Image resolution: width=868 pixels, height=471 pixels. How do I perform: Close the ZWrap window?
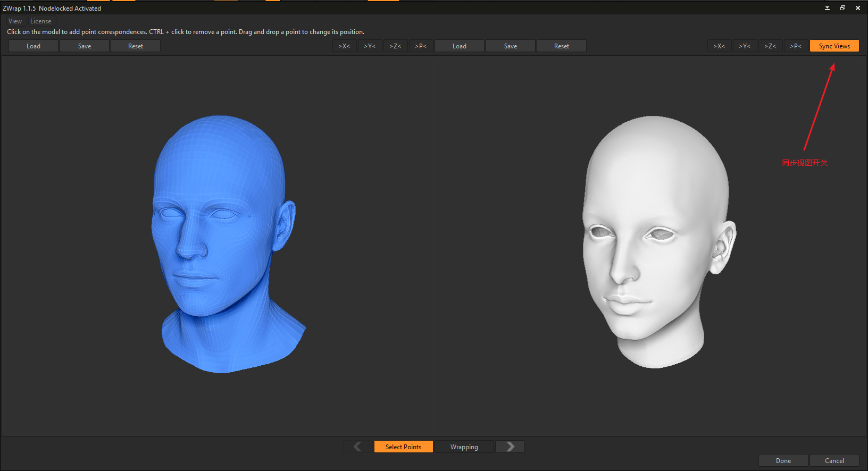(858, 8)
